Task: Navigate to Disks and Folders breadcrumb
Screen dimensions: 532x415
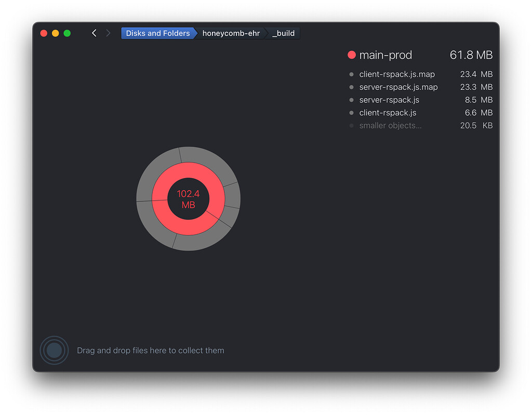Action: click(x=158, y=33)
